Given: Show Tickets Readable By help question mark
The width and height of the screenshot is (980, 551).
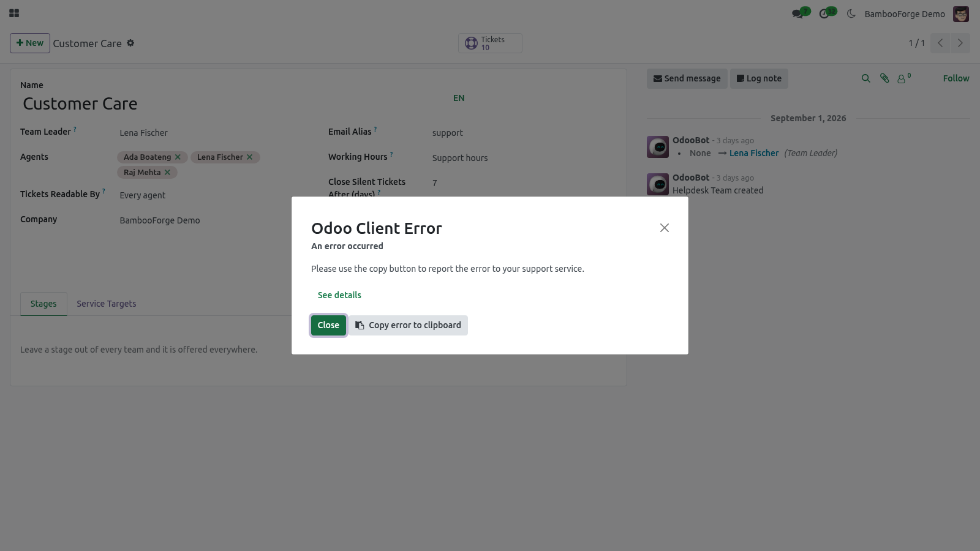Looking at the screenshot, I should click(104, 192).
